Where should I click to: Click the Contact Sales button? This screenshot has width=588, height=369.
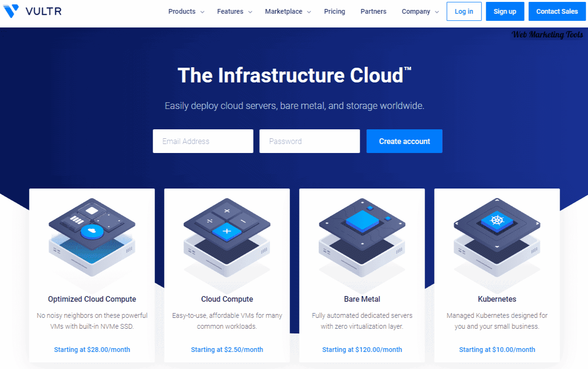(557, 11)
